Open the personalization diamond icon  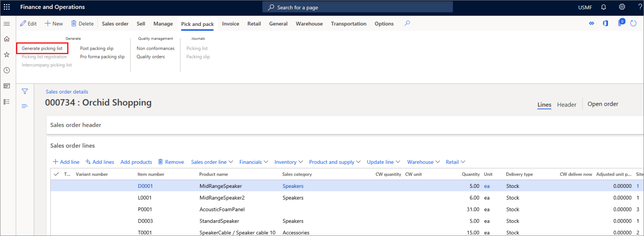pyautogui.click(x=591, y=23)
